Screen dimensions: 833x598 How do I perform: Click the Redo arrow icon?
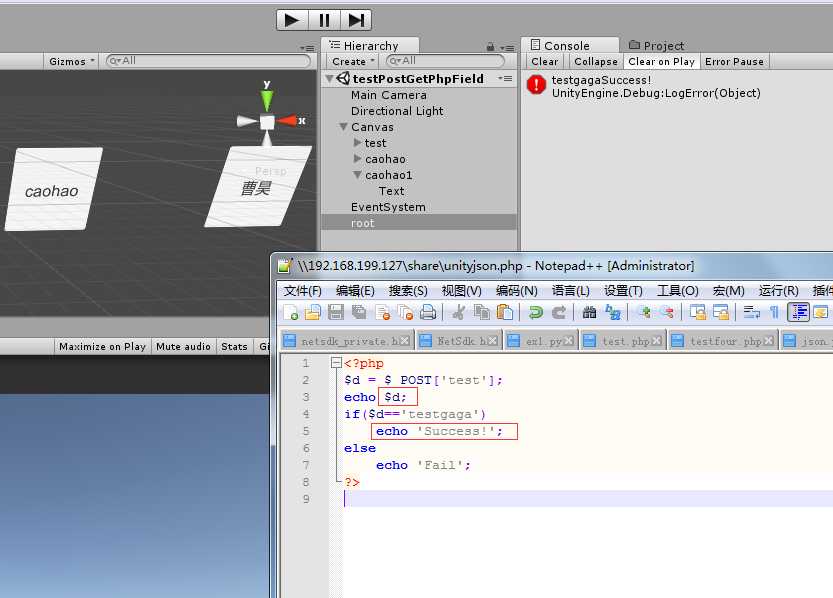click(x=559, y=312)
